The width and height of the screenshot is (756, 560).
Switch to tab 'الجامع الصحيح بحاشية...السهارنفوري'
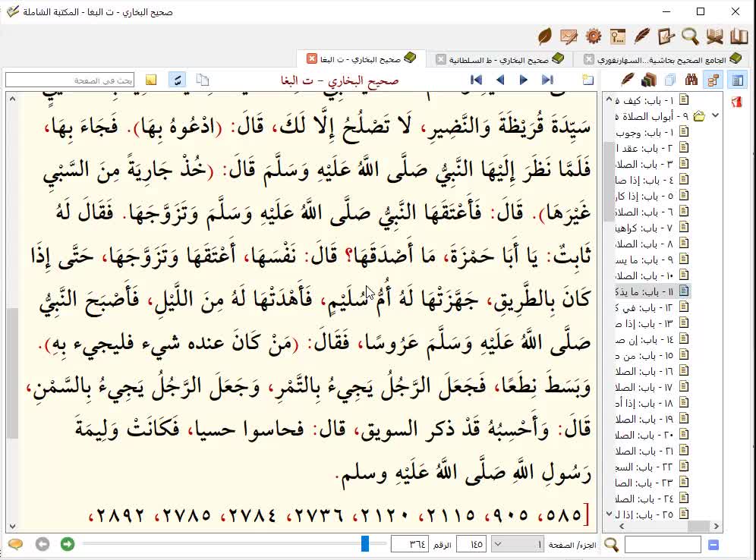661,60
